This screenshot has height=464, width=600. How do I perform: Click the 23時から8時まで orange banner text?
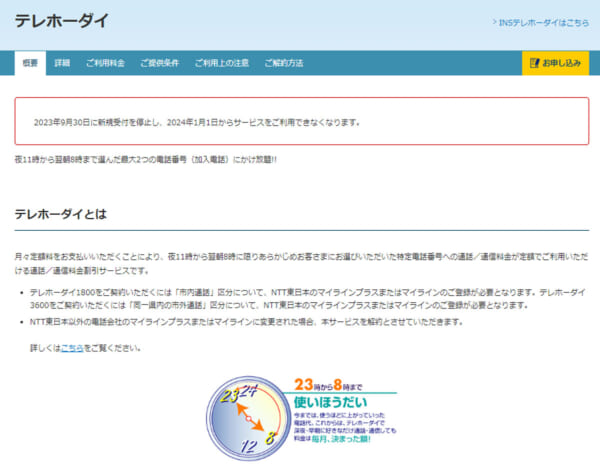pos(328,385)
